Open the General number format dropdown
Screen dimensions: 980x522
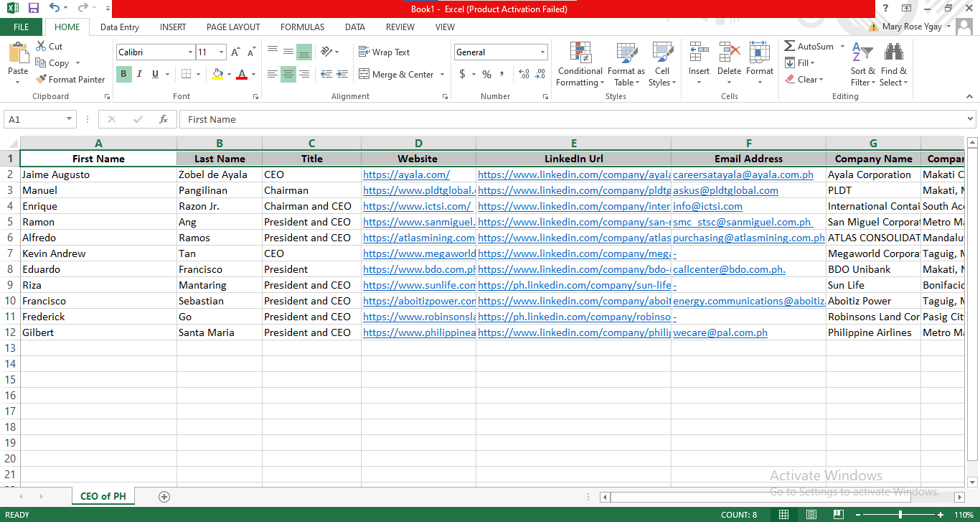[x=542, y=52]
